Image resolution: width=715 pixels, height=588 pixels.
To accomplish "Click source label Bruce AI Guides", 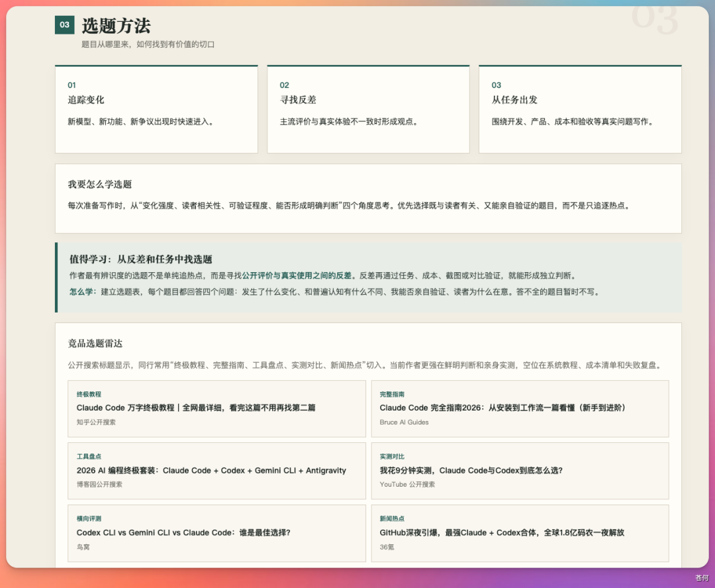I will 404,422.
